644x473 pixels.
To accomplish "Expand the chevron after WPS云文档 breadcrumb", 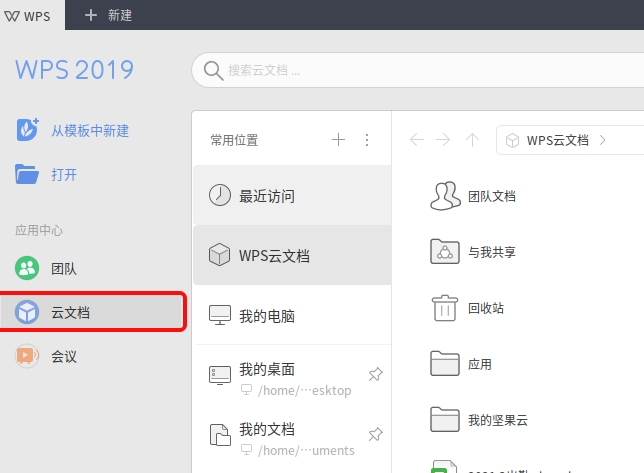I will coord(602,140).
